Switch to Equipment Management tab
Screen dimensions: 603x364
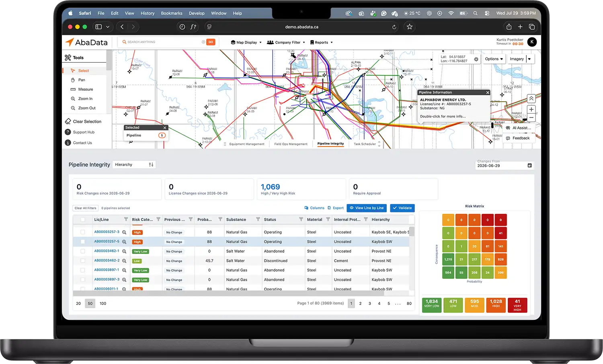[x=247, y=144]
